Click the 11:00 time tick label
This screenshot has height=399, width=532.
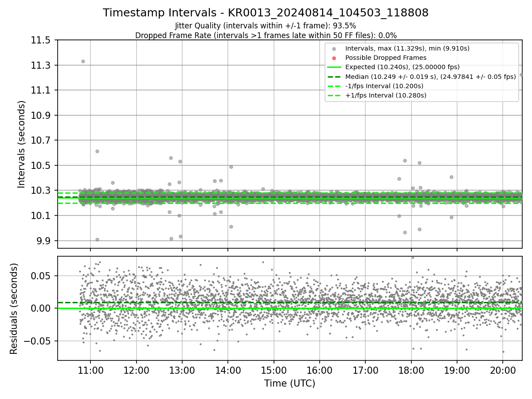tap(90, 370)
